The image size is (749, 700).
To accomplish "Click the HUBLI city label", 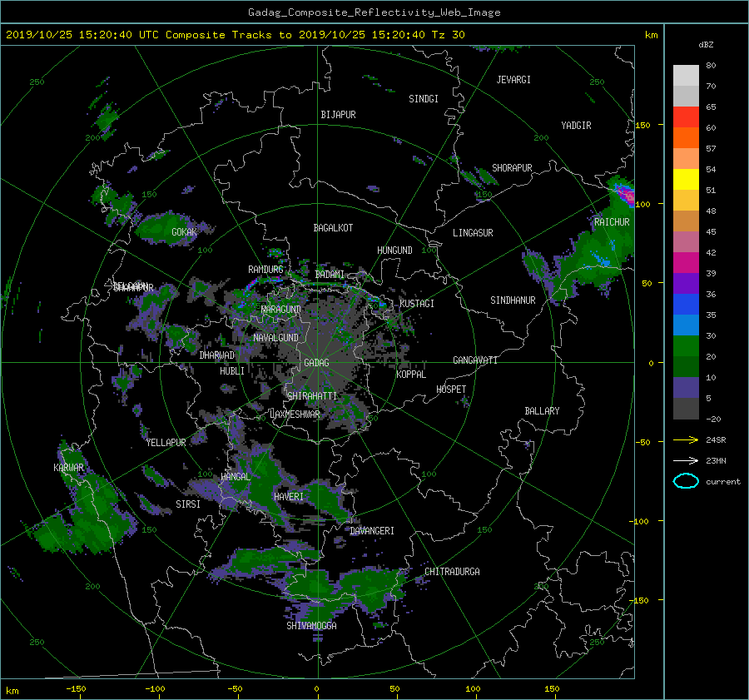I will pos(232,370).
